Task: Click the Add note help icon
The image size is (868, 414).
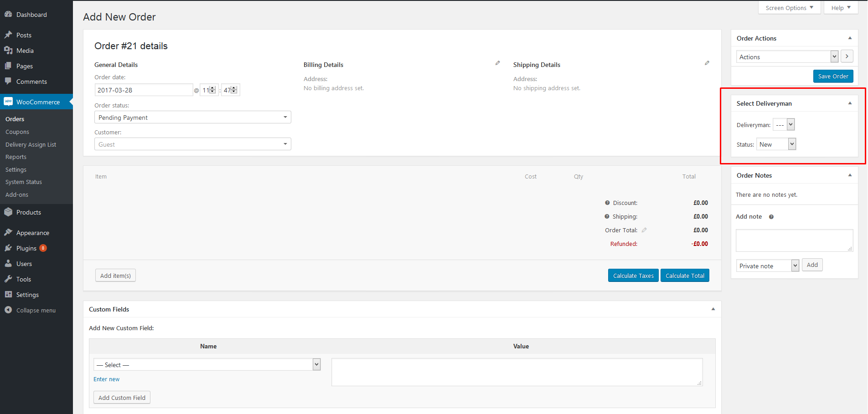Action: click(x=771, y=217)
